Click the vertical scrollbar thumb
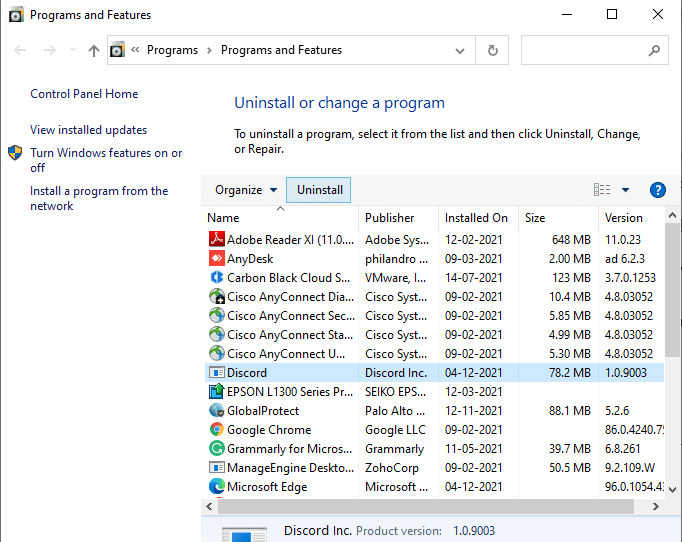 coord(672,290)
